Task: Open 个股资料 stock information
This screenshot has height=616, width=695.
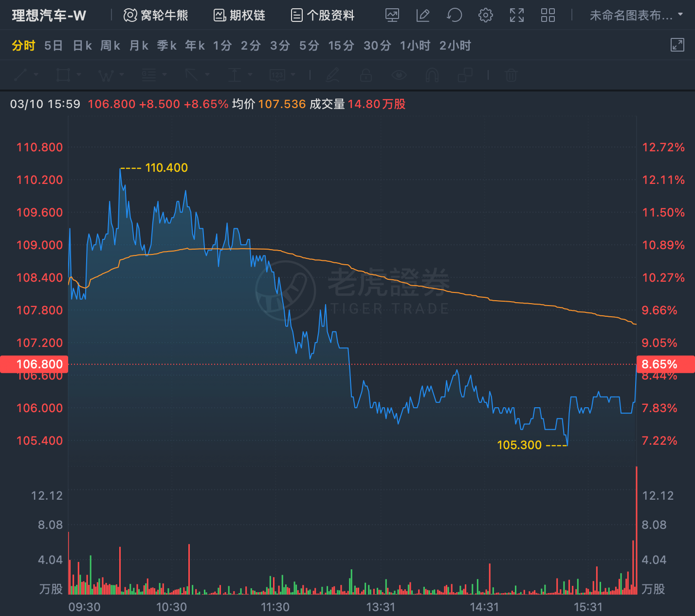Action: click(x=323, y=16)
